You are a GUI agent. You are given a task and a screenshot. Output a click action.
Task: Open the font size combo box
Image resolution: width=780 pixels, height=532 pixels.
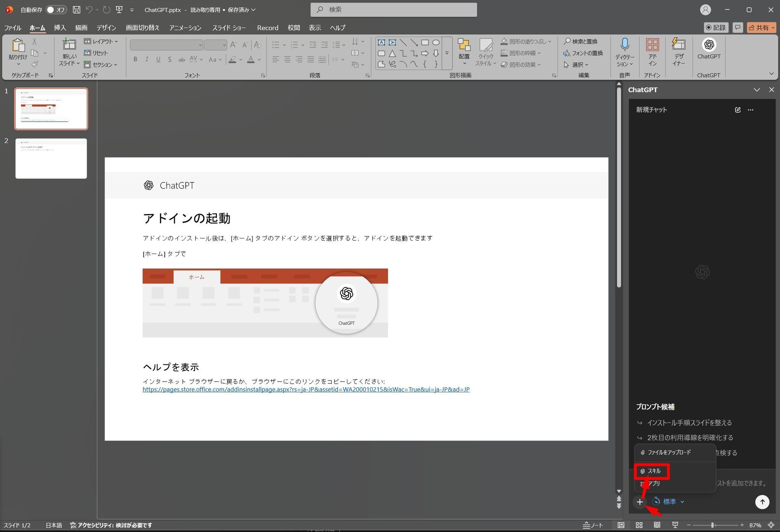pos(216,45)
